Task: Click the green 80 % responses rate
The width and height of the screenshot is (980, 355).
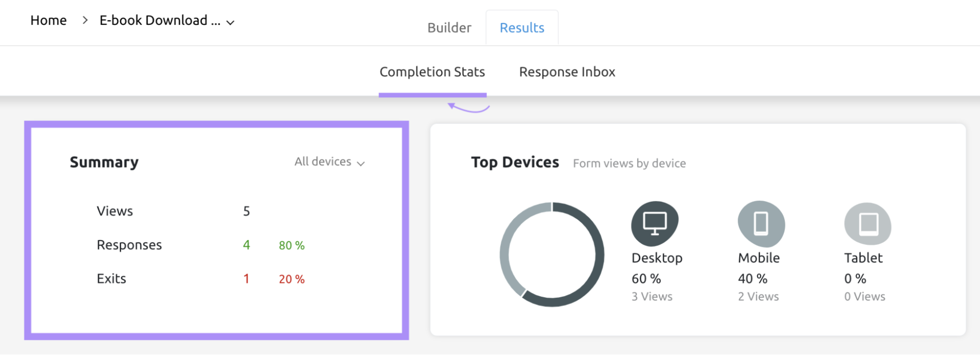Action: (x=292, y=245)
